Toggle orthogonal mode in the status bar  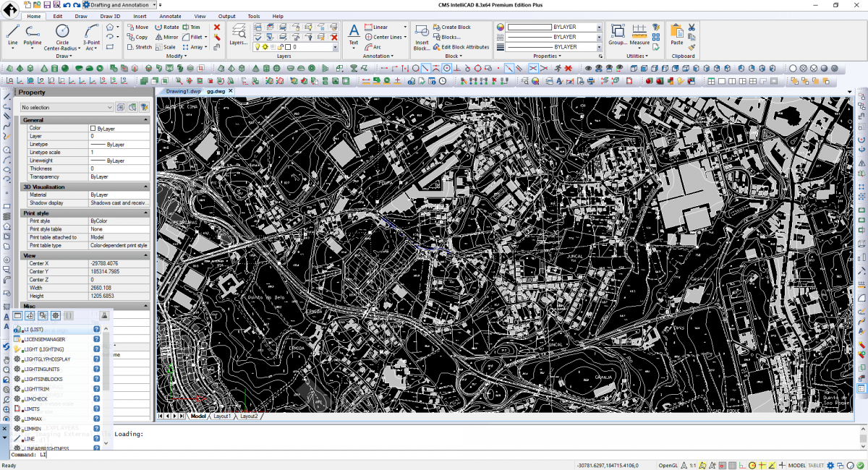pyautogui.click(x=742, y=463)
